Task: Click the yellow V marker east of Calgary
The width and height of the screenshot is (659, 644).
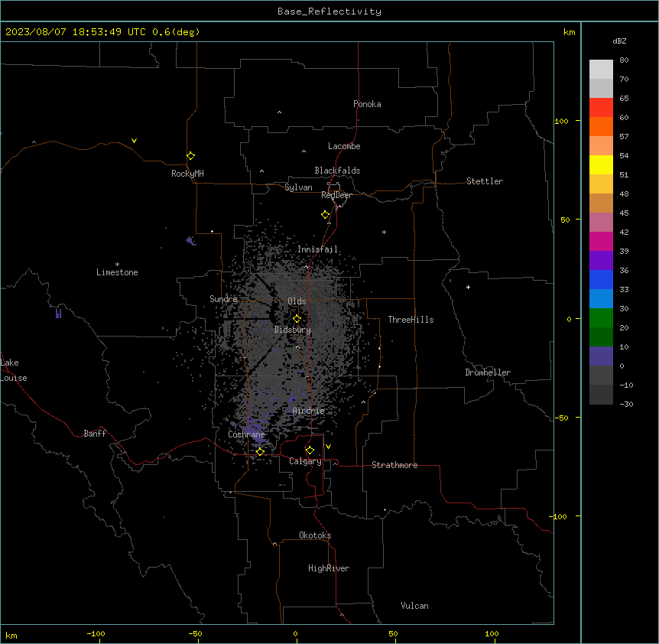Action: tap(328, 447)
